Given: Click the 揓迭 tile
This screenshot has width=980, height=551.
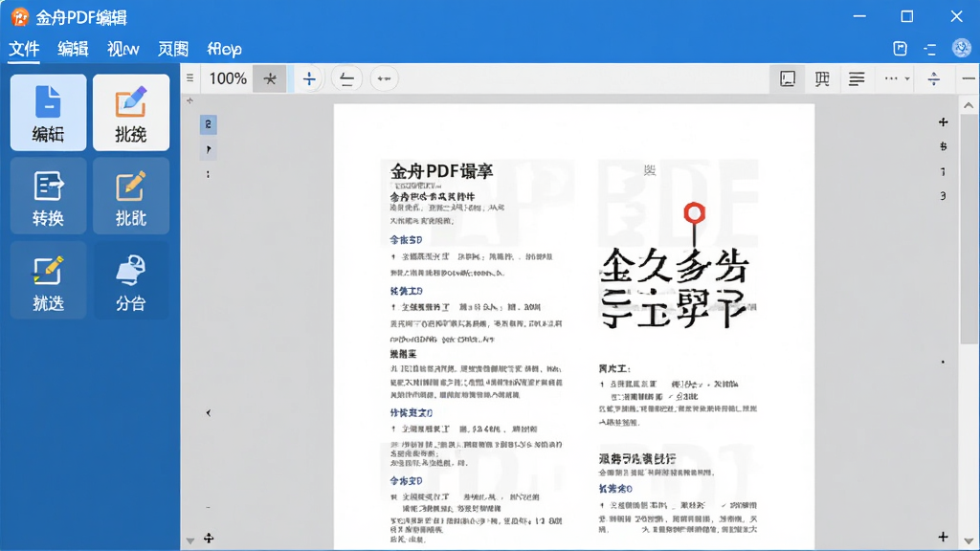Looking at the screenshot, I should [x=48, y=280].
